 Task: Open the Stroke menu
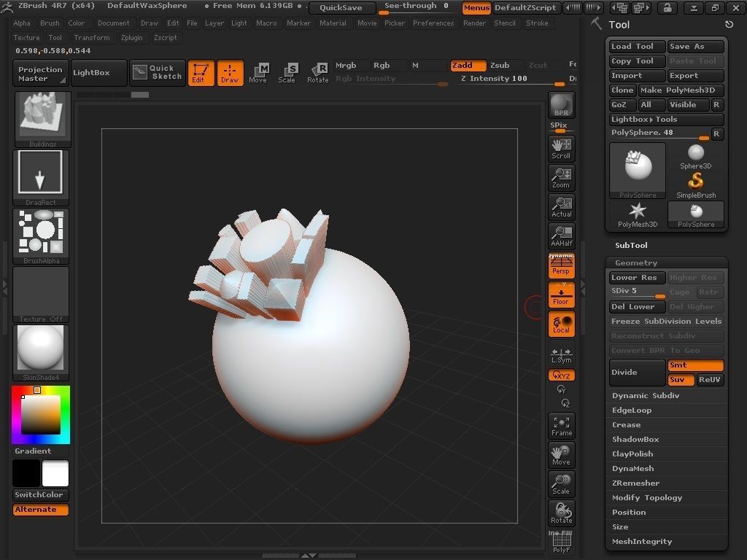click(x=537, y=23)
